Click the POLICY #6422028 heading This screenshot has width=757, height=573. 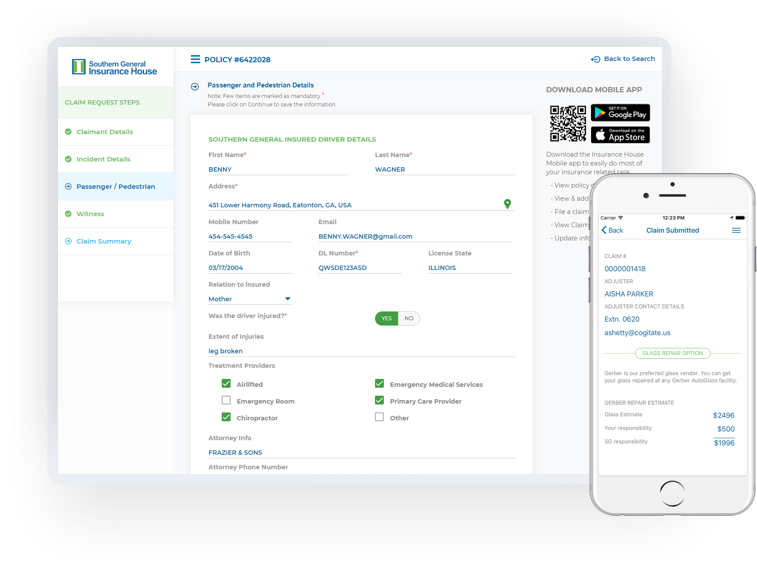[x=237, y=60]
